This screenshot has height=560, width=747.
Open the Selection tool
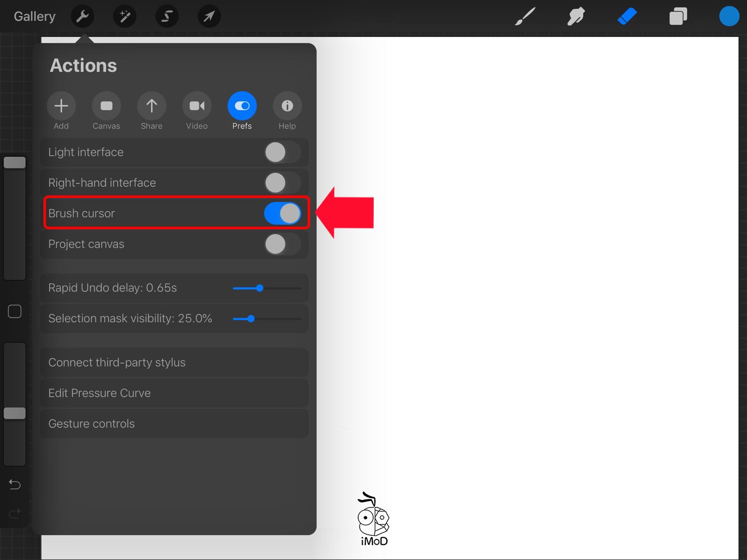pos(167,16)
